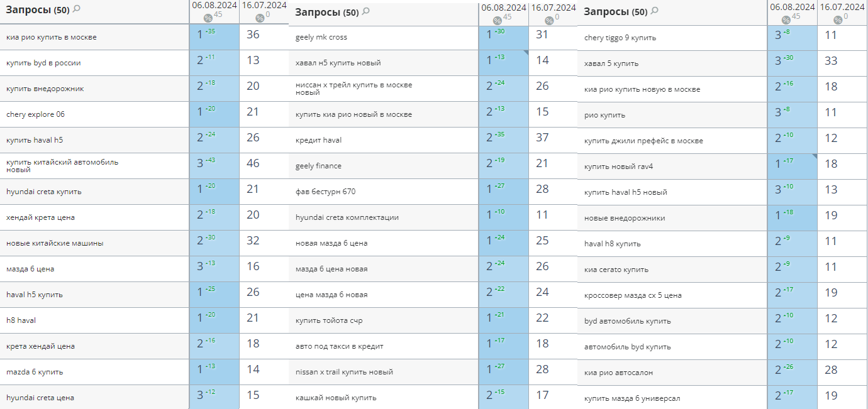
Task: Open search icon in panel listing 'geely mk cross'
Action: click(x=366, y=11)
